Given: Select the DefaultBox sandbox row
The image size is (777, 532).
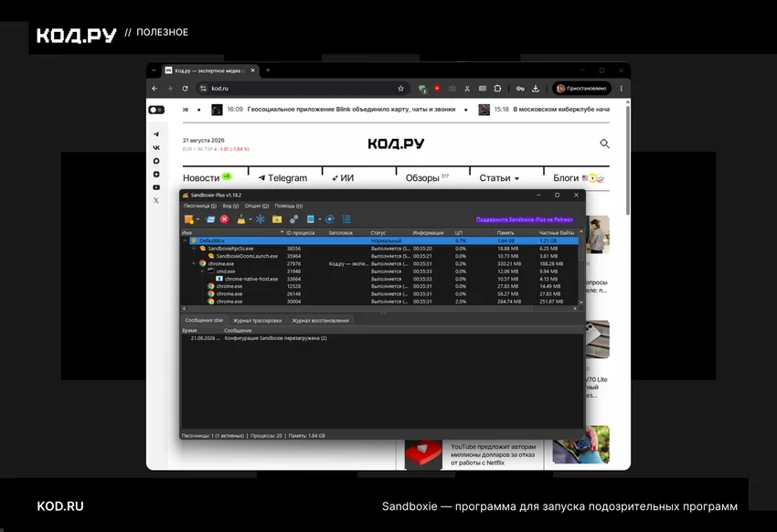Looking at the screenshot, I should click(379, 240).
